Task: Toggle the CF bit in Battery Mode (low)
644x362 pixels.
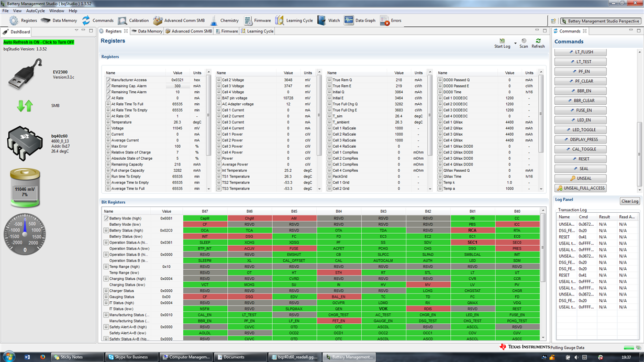Action: pos(205,224)
